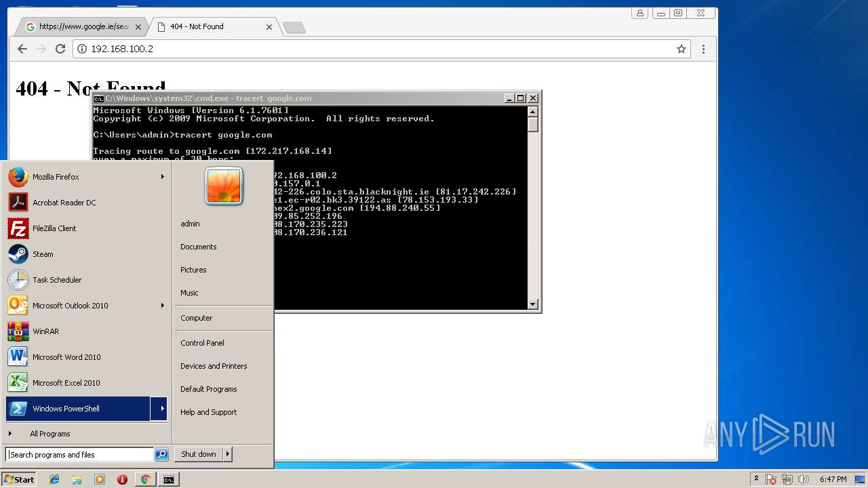The width and height of the screenshot is (868, 488).
Task: Click the search magnifier button
Action: coord(161,455)
